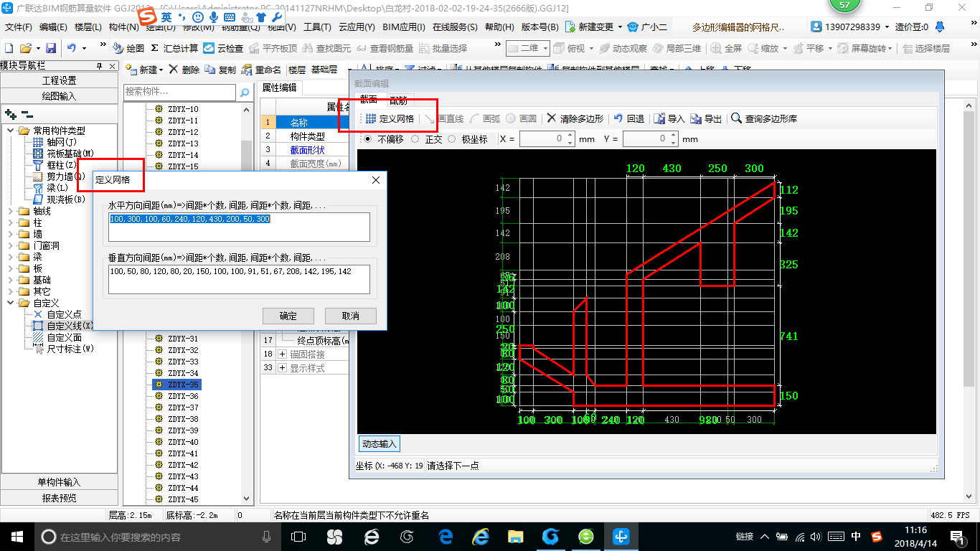Open the 二维 view dropdown

528,48
